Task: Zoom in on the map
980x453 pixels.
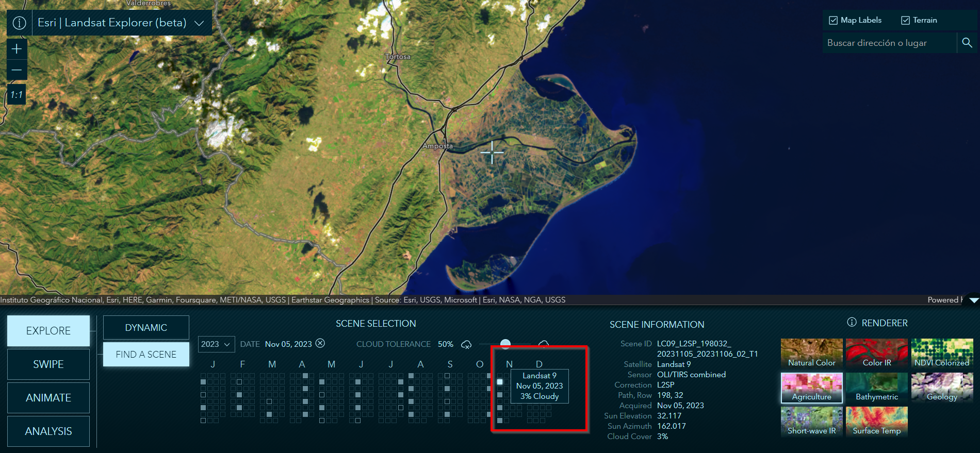Action: [x=17, y=49]
